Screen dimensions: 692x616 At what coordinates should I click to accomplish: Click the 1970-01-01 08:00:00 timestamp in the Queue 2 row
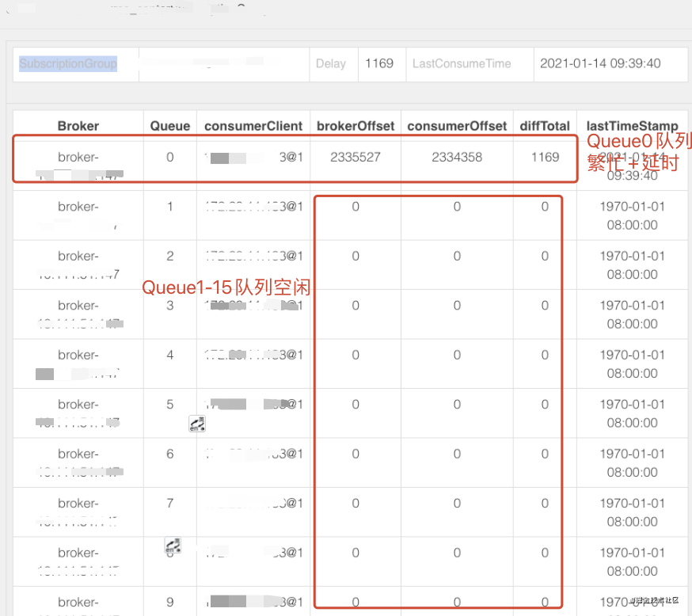pos(632,265)
